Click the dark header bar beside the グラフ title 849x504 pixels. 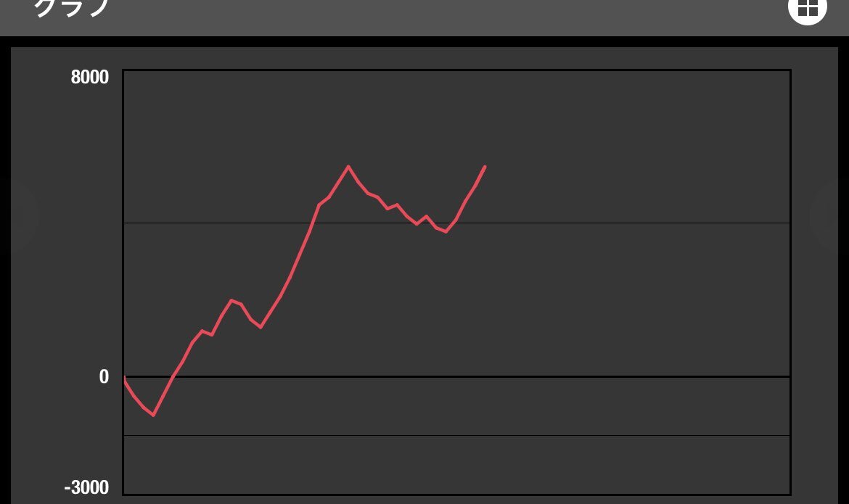pos(433,16)
